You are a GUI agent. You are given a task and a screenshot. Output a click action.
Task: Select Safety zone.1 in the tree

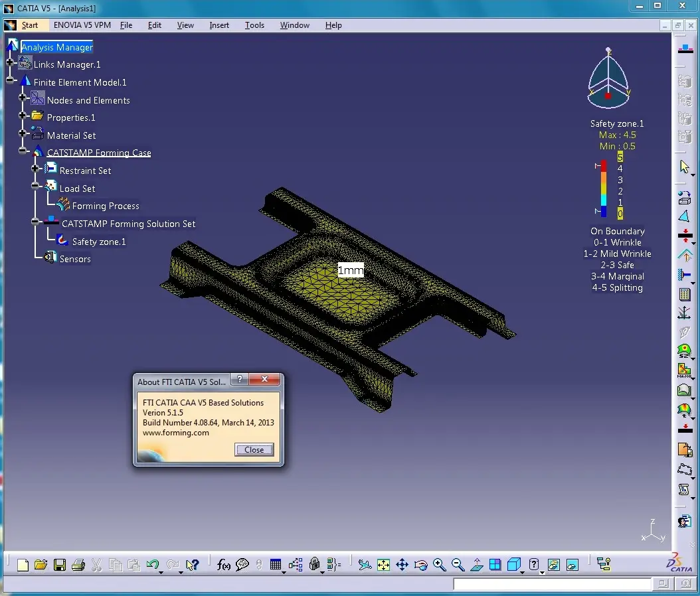click(x=99, y=242)
